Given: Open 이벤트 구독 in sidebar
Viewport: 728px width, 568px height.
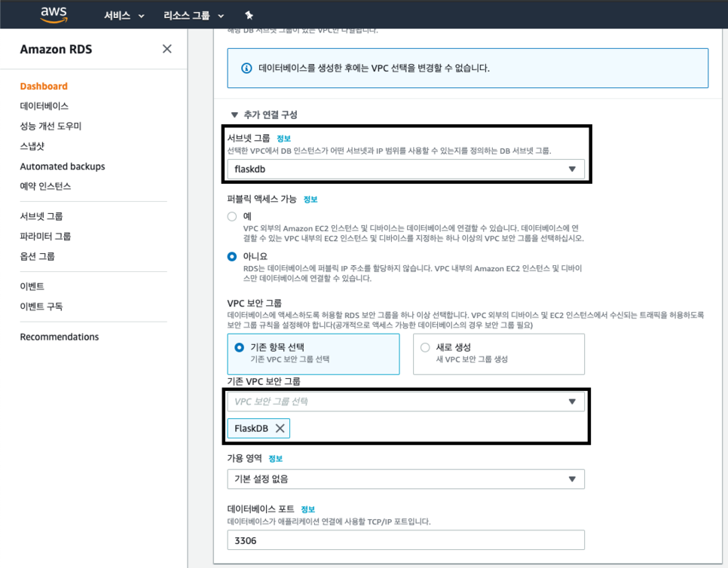Looking at the screenshot, I should 41,307.
